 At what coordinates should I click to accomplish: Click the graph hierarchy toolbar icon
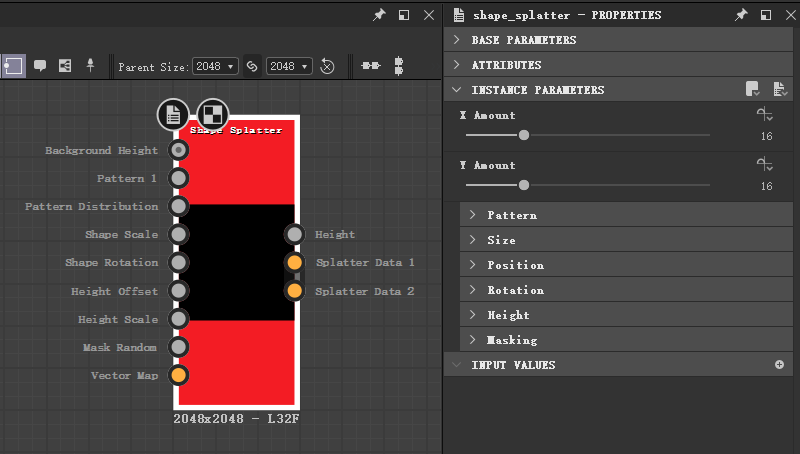tap(65, 65)
